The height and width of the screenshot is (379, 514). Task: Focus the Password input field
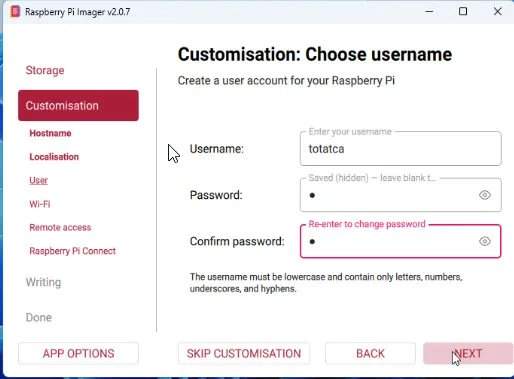point(400,195)
